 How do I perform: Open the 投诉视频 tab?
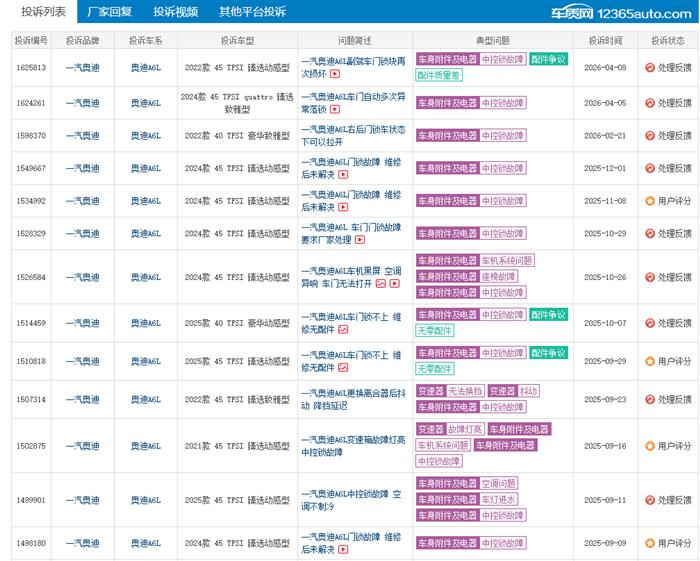click(175, 12)
